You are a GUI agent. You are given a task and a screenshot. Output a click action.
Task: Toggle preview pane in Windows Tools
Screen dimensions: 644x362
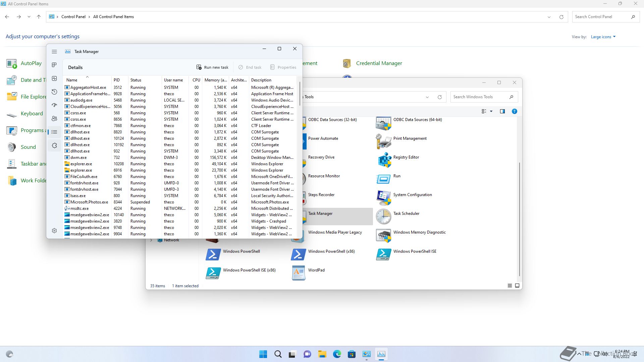click(502, 111)
